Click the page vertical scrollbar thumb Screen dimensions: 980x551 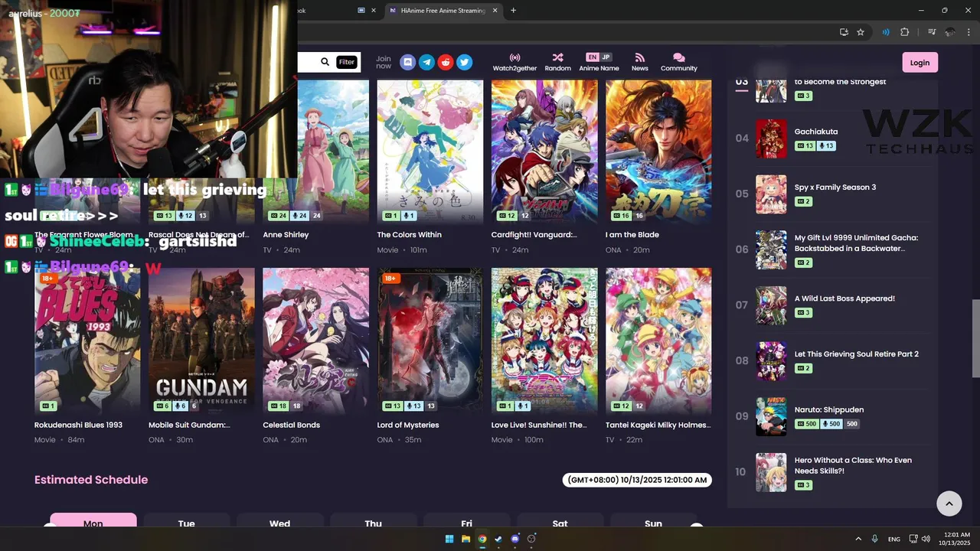coord(975,339)
